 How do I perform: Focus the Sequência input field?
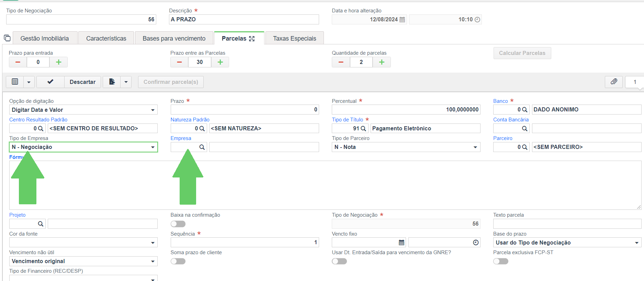[245, 242]
